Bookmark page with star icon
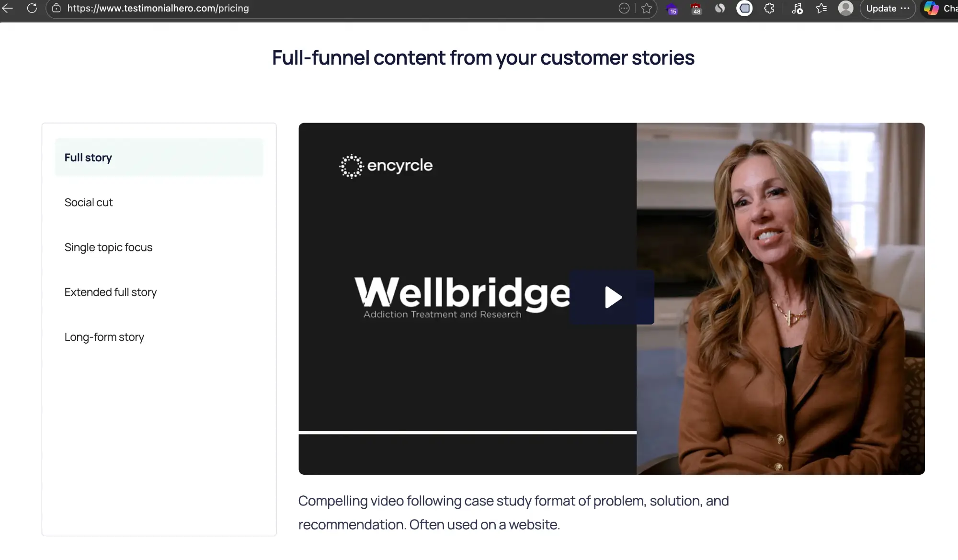This screenshot has height=560, width=958. (647, 8)
